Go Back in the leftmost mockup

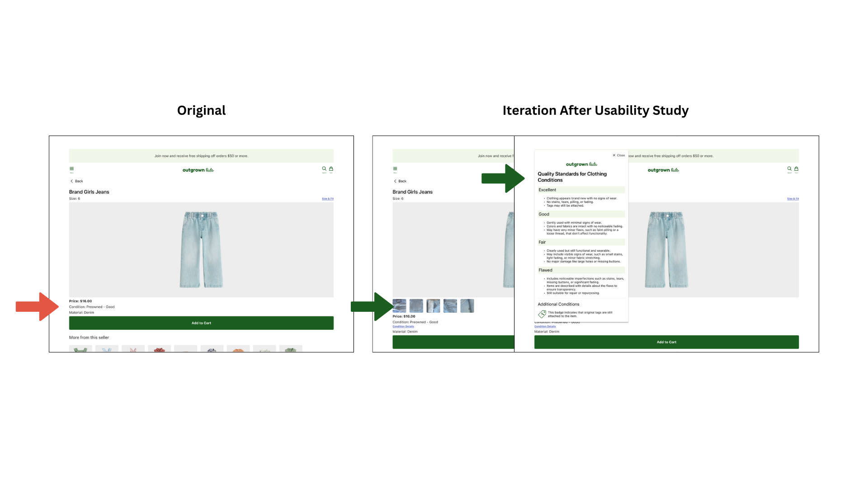click(76, 181)
